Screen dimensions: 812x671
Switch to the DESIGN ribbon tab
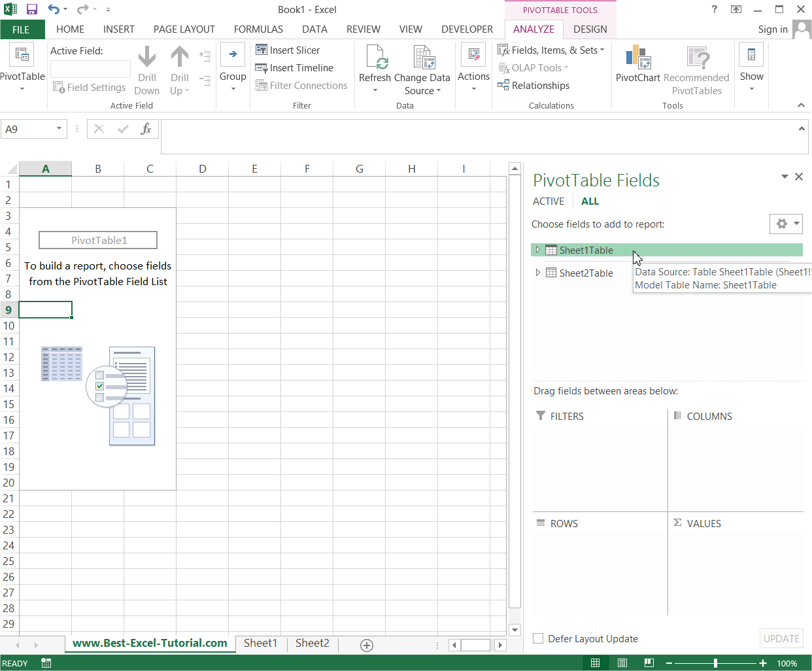pyautogui.click(x=590, y=29)
